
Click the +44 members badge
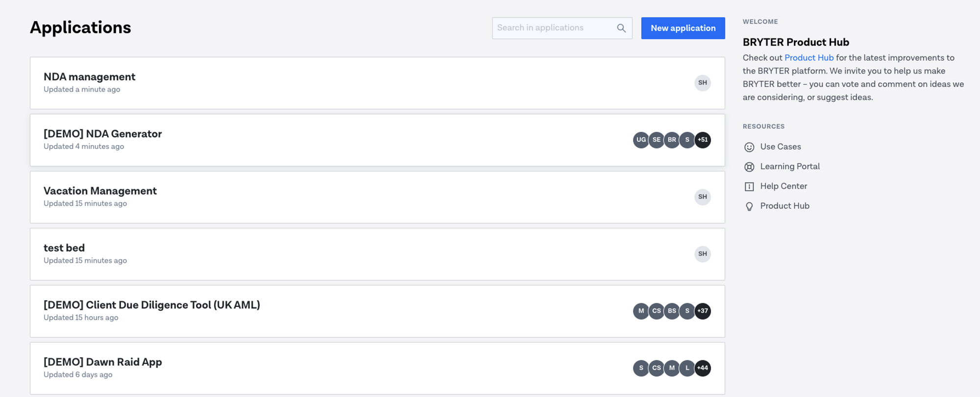703,368
